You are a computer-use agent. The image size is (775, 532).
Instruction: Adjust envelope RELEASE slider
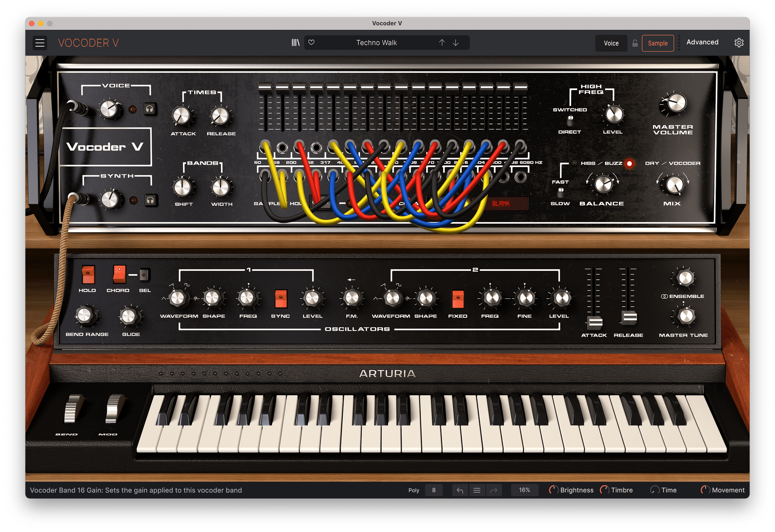pos(629,318)
